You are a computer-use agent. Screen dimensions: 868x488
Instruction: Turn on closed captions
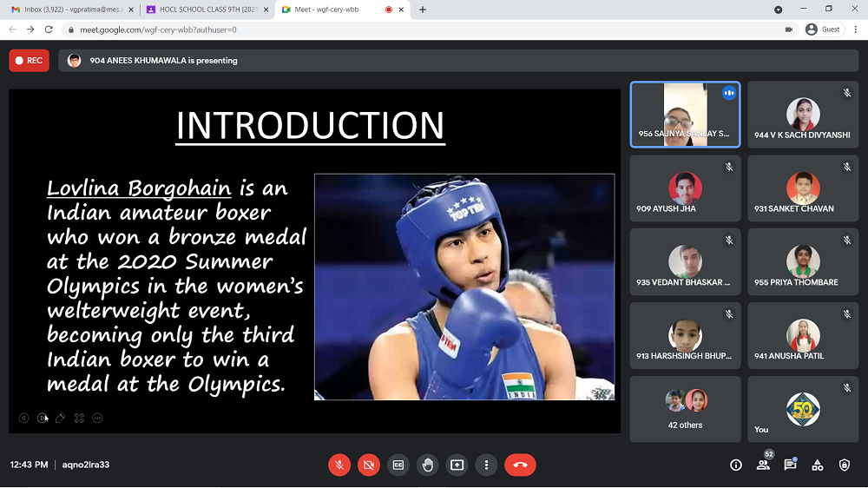point(398,465)
